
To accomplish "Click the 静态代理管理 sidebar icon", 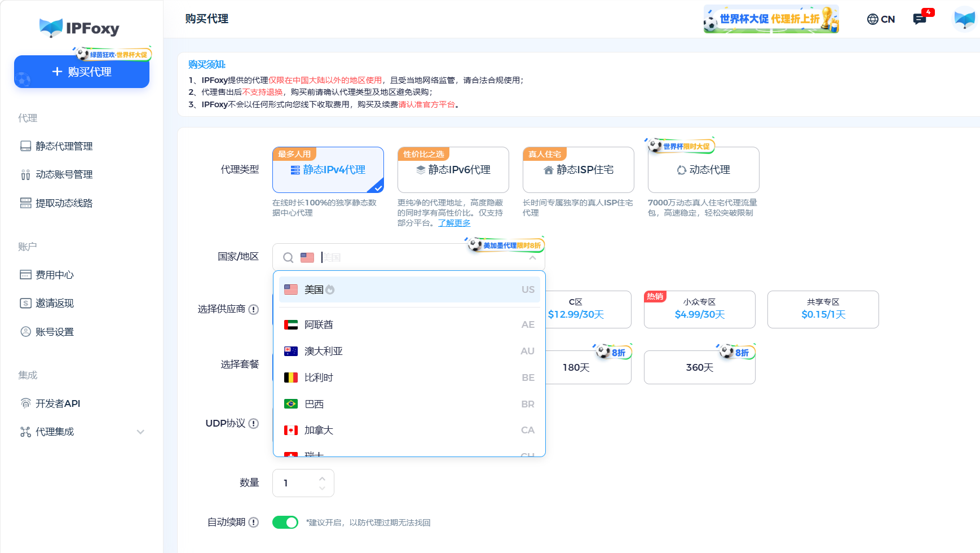I will point(25,146).
